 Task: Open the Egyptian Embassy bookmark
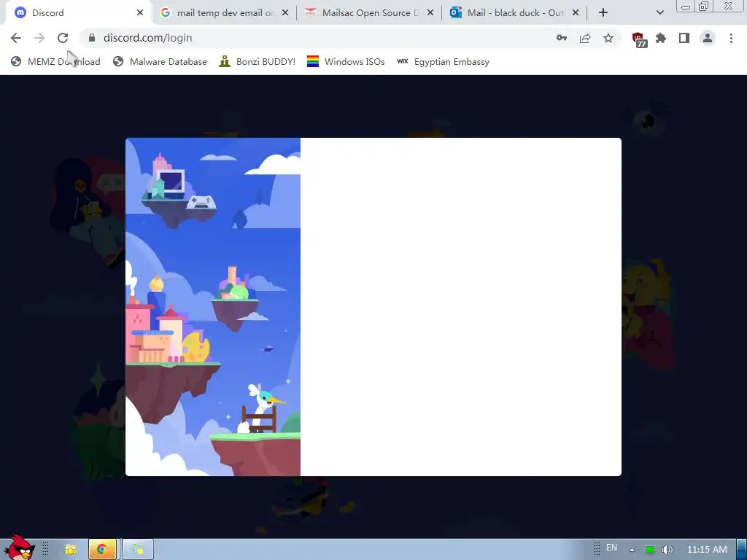tap(443, 62)
